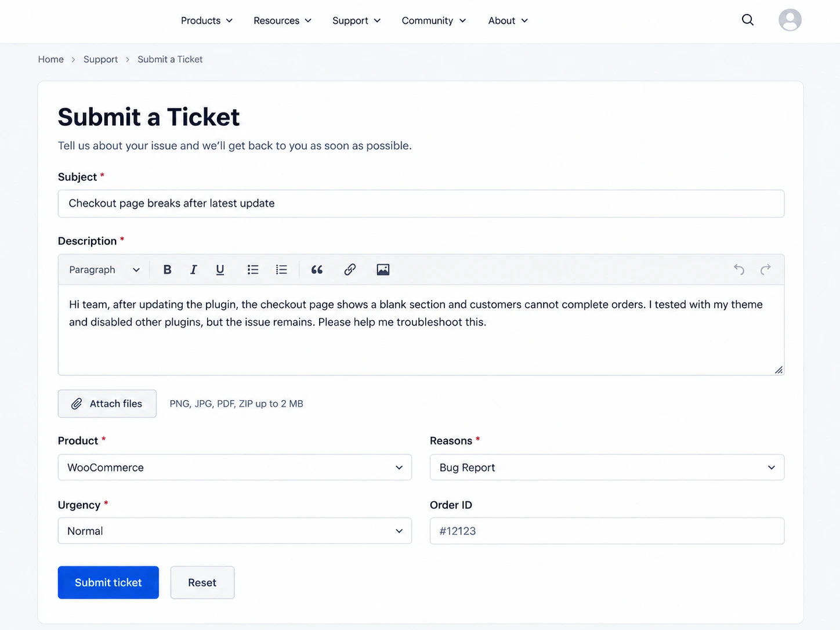The width and height of the screenshot is (840, 630).
Task: Go to Support via breadcrumb
Action: coord(100,59)
